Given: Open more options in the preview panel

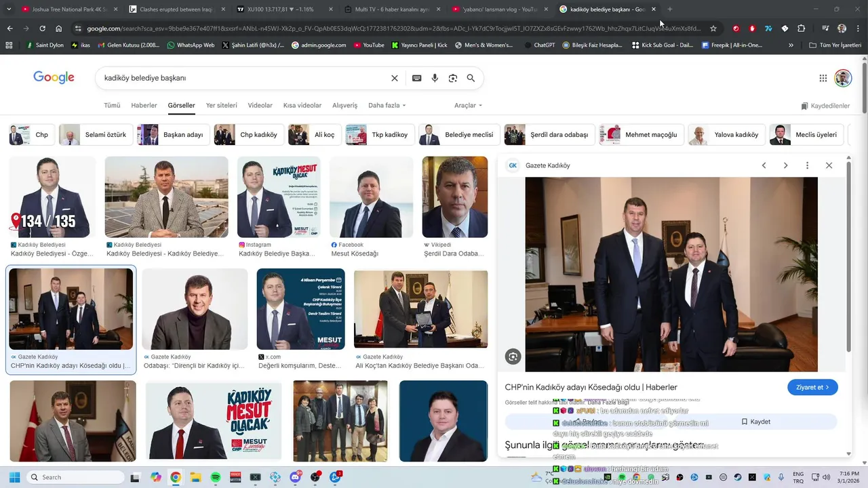Looking at the screenshot, I should tap(807, 165).
